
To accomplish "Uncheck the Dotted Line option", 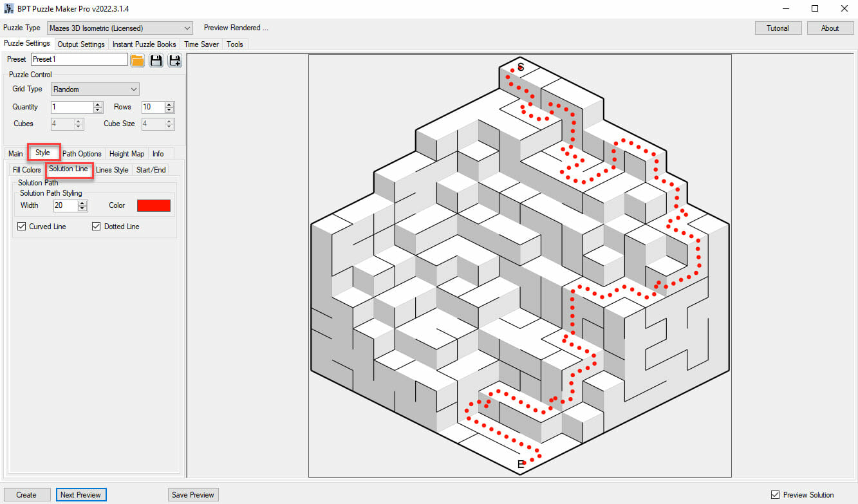I will [96, 226].
